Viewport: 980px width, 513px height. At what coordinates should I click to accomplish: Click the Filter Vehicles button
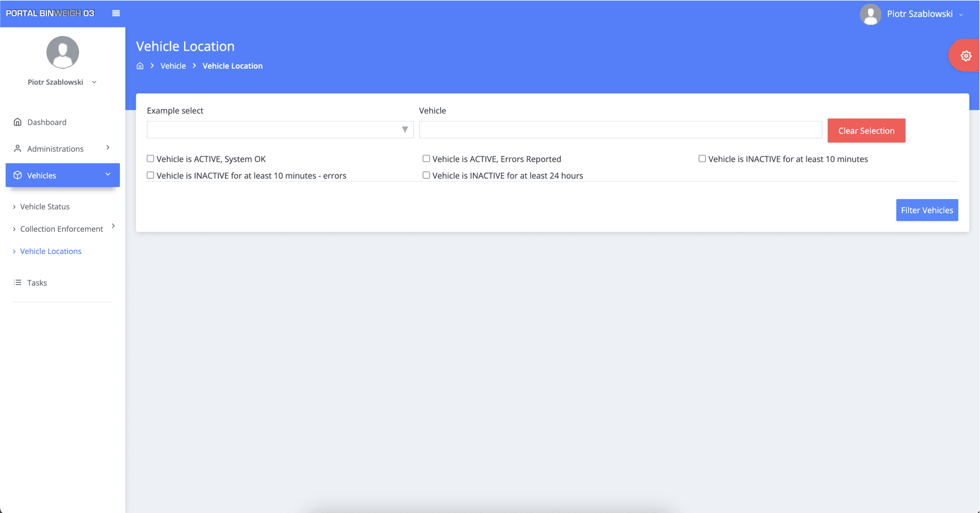[x=927, y=210]
